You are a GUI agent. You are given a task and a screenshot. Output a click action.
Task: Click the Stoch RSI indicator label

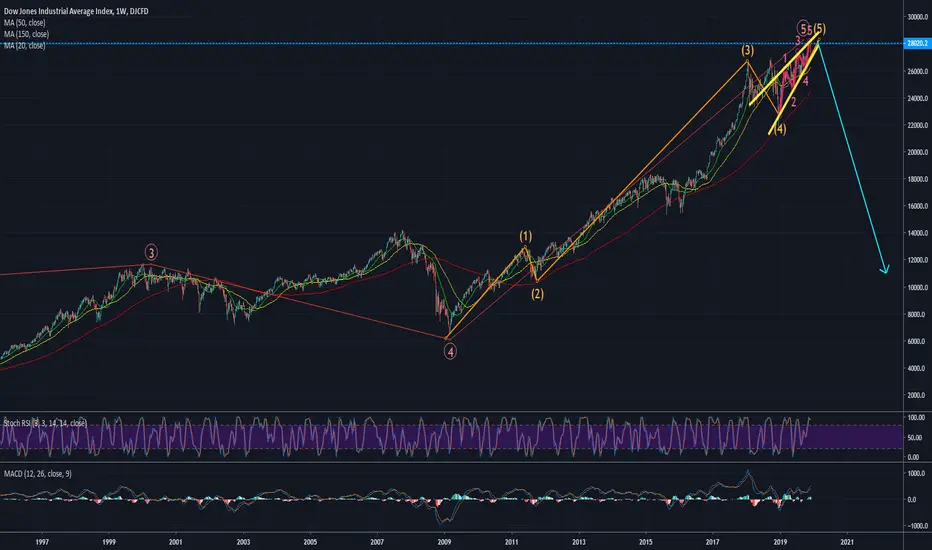click(x=45, y=423)
